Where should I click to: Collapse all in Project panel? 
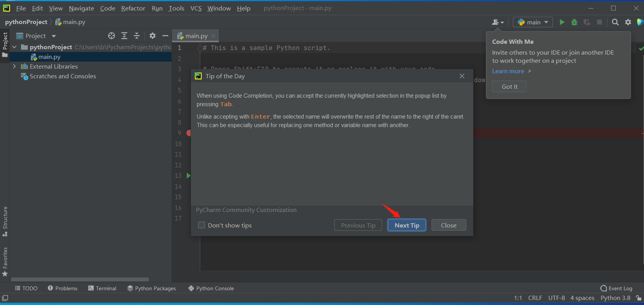tap(137, 36)
